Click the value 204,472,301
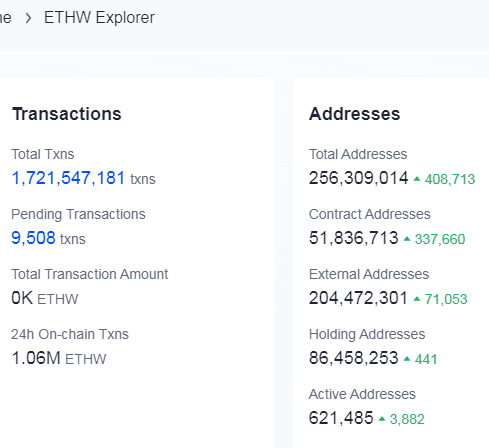 click(x=358, y=298)
